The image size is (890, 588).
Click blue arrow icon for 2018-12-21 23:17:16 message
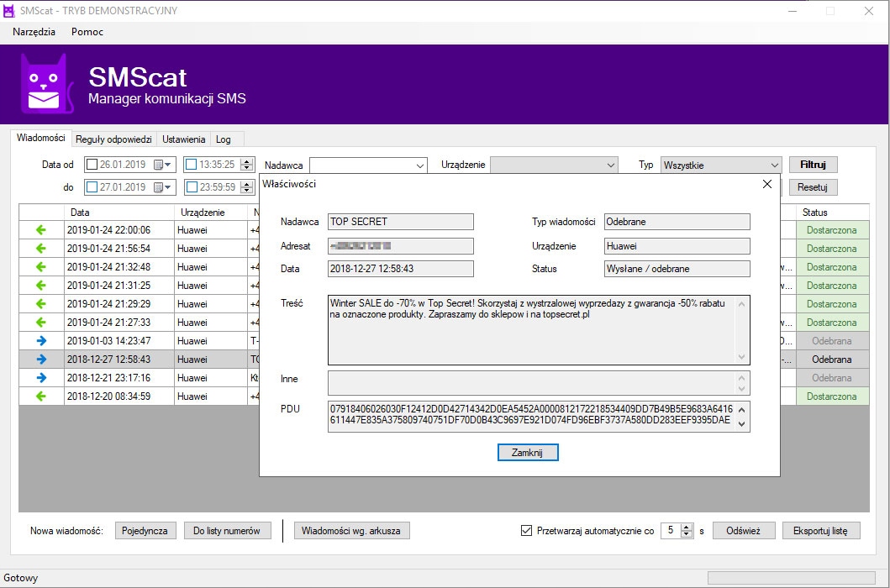[41, 378]
